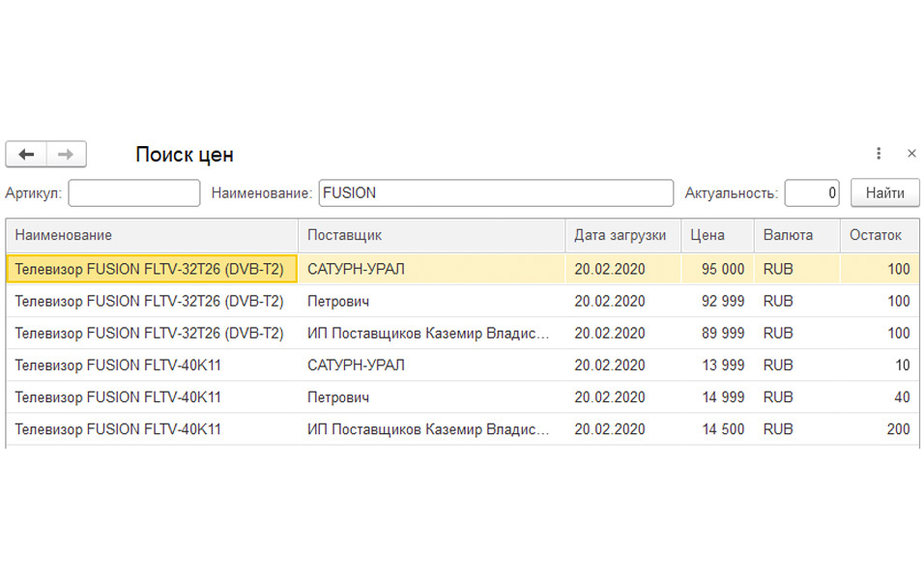Sort by the Цена column header
924x586 pixels.
coord(718,235)
